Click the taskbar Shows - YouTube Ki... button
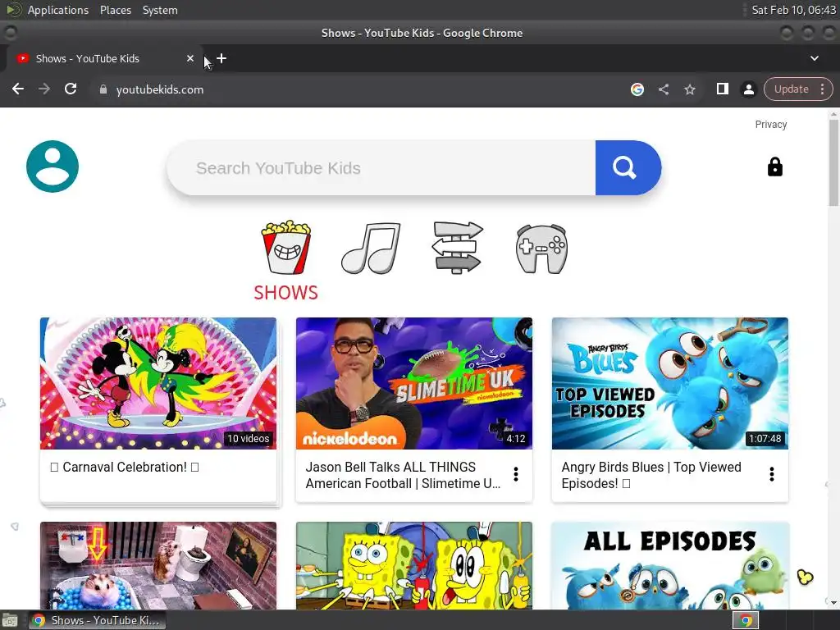 97,620
